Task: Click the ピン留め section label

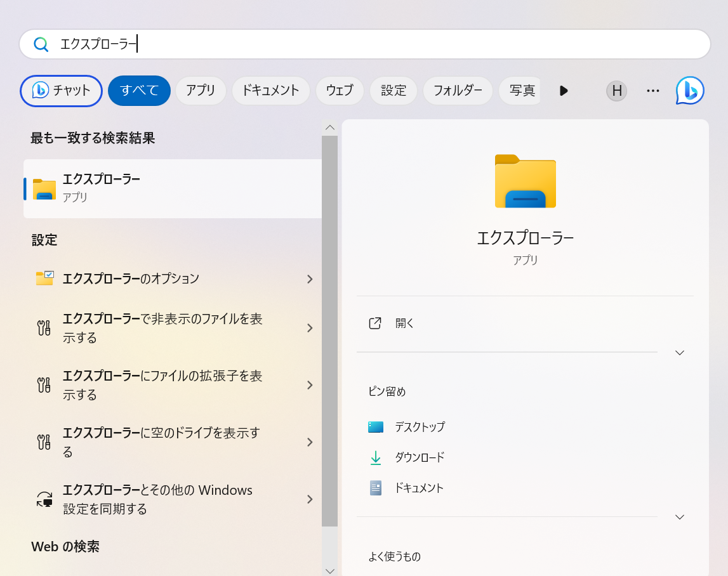Action: 387,391
